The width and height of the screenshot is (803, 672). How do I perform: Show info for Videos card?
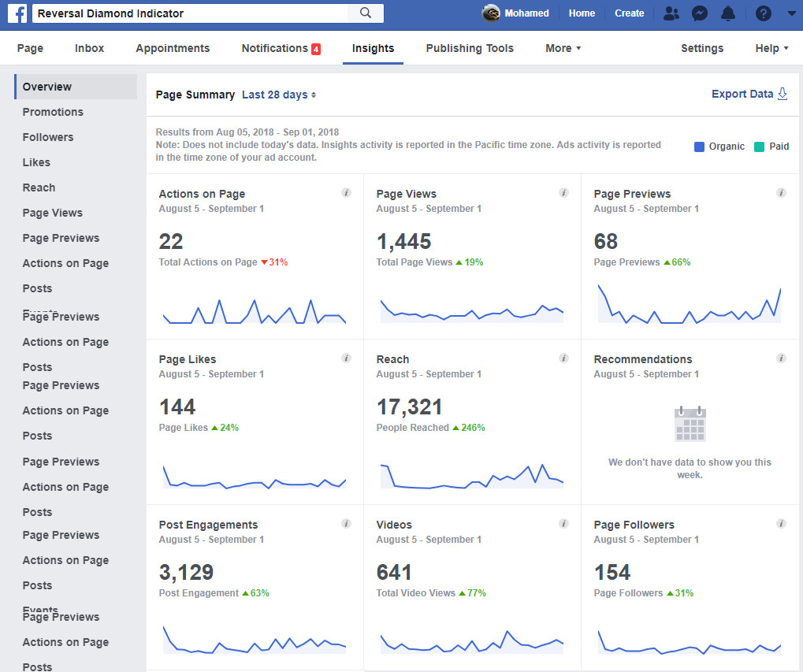tap(564, 524)
